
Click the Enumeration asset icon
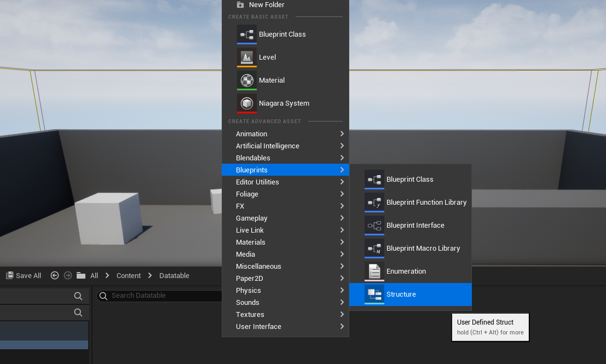(x=374, y=271)
